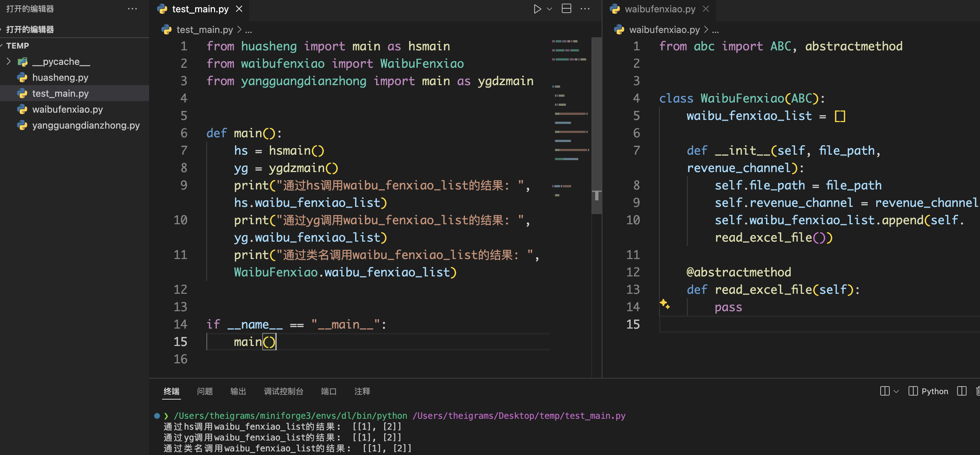Image resolution: width=980 pixels, height=455 pixels.
Task: Open the 输出 panel tab
Action: pos(238,391)
